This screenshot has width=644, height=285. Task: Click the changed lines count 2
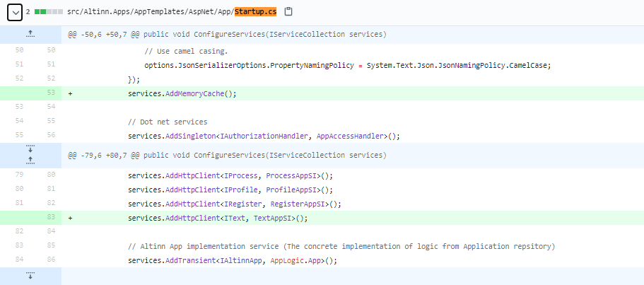(x=28, y=12)
